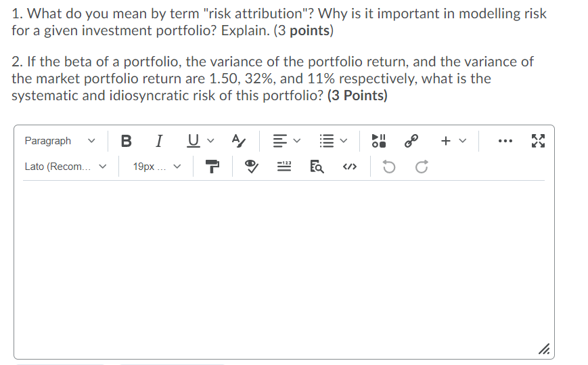Insert a quicklink

coord(411,141)
